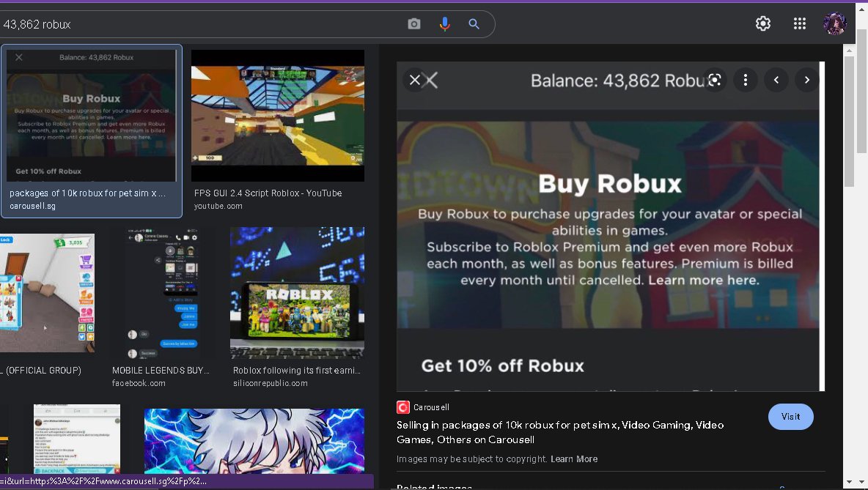The height and width of the screenshot is (490, 868).
Task: Click the large Buy Robux preview image
Action: point(611,227)
